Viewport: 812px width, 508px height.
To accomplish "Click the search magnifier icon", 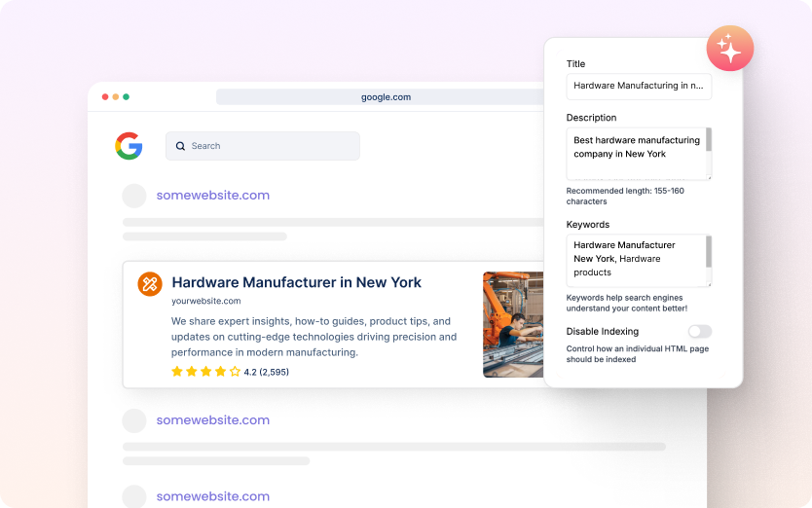I will click(180, 146).
